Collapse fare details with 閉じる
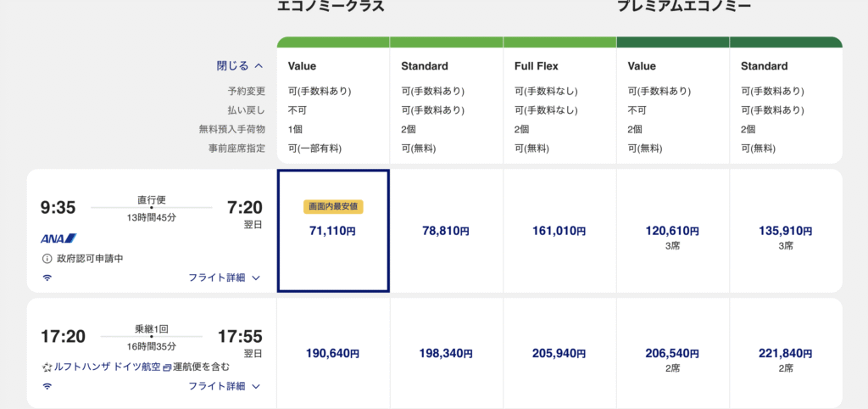This screenshot has width=868, height=409. tap(240, 66)
